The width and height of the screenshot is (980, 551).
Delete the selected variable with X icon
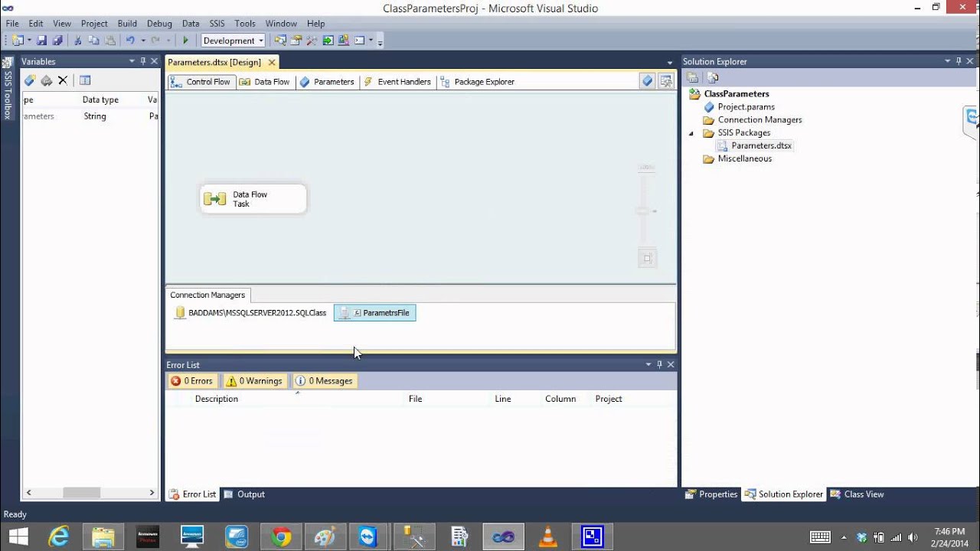(x=63, y=80)
